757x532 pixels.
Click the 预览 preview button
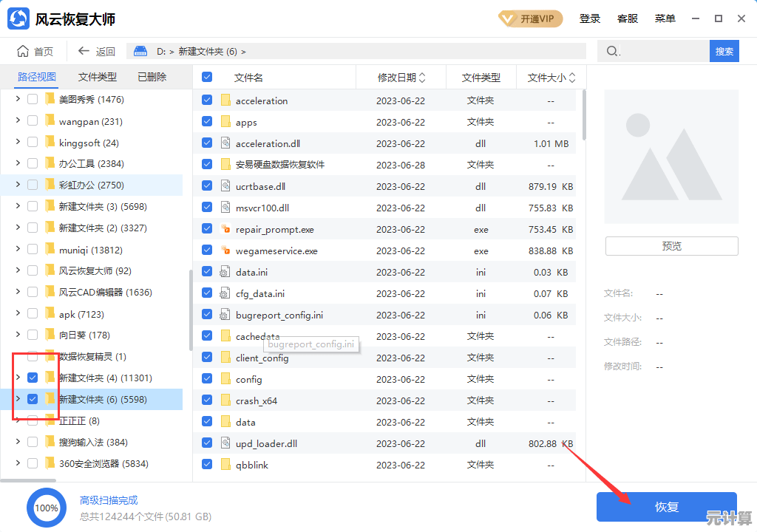click(x=671, y=246)
